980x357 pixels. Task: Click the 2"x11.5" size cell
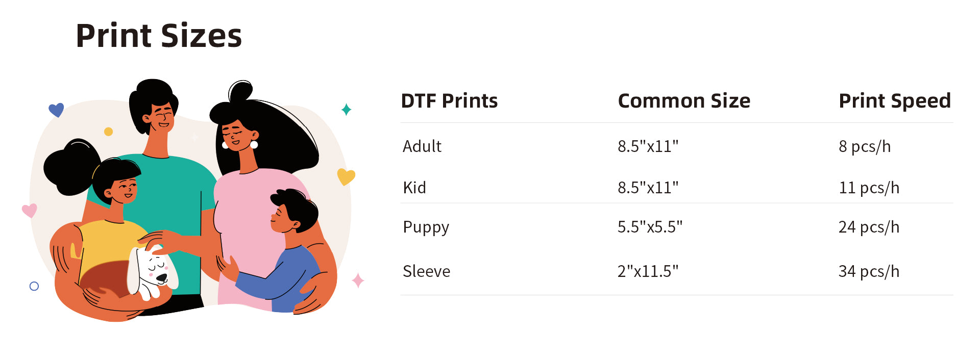(648, 271)
